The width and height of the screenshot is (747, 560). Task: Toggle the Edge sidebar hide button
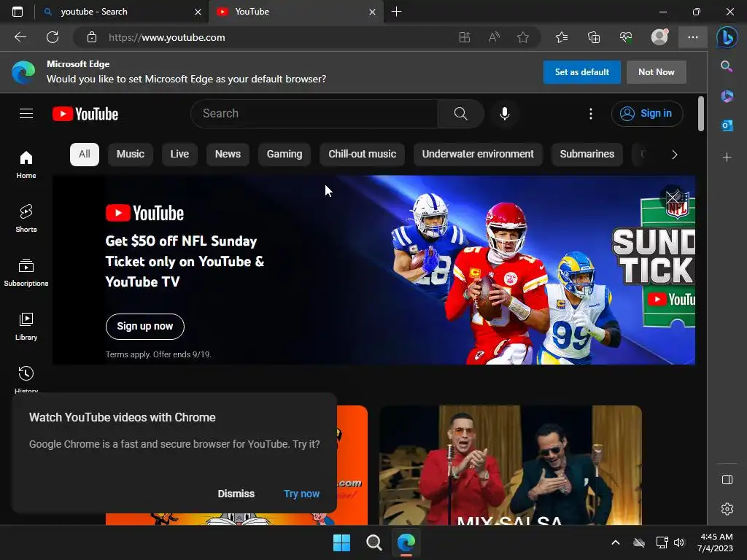pyautogui.click(x=727, y=480)
